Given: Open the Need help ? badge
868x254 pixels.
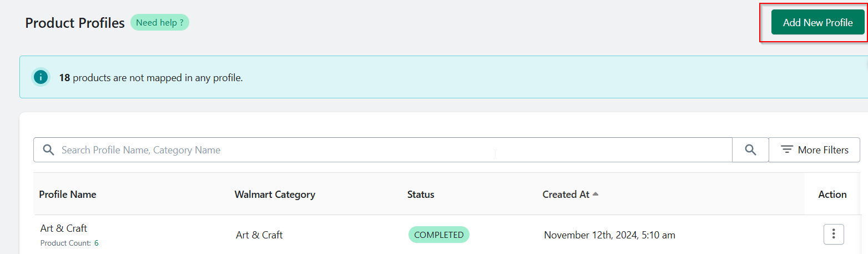Looking at the screenshot, I should 160,23.
